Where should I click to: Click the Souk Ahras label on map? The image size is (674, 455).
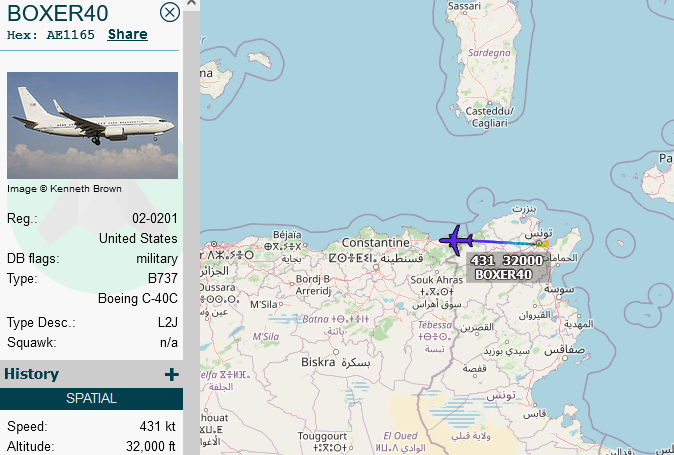point(437,280)
